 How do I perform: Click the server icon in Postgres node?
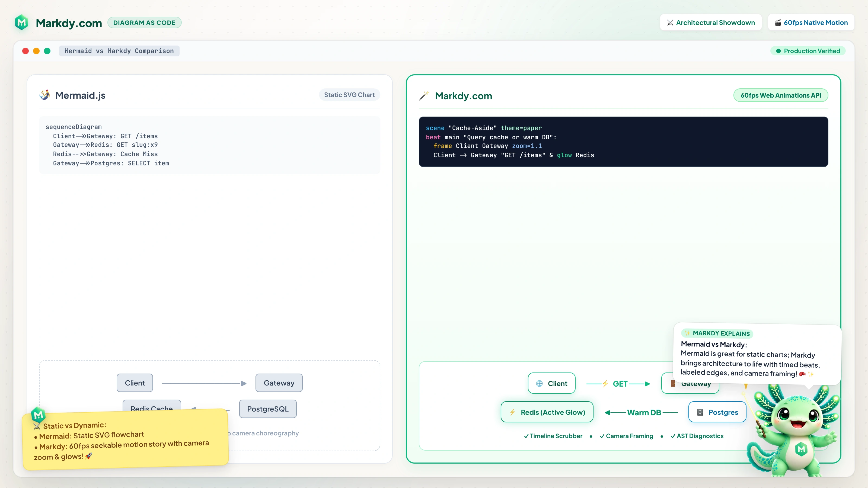700,412
